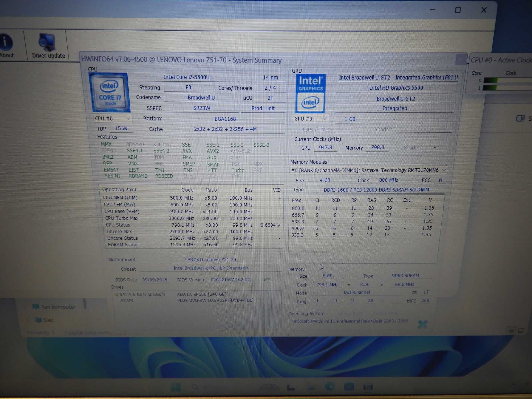Click the Intel Graphics logo badge
This screenshot has height=399, width=532.
310,93
